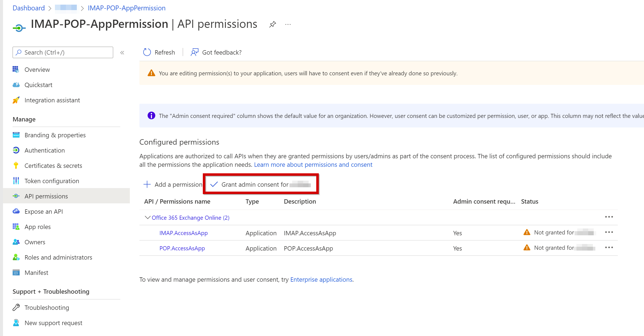644x336 pixels.
Task: Click the Manifest icon
Action: coord(16,272)
